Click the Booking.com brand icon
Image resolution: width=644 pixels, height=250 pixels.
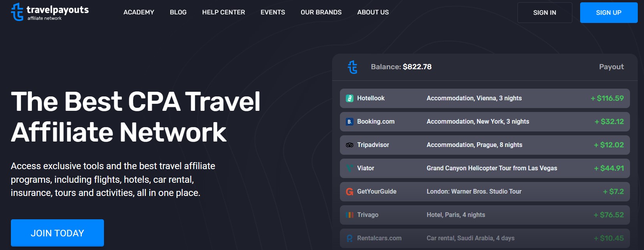coord(350,122)
